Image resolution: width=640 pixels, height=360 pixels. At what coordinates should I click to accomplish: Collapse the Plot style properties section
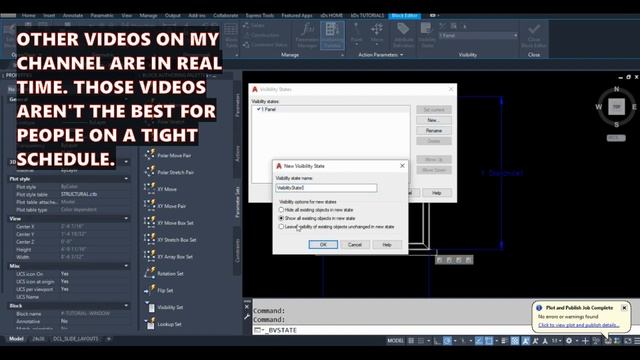[x=126, y=179]
